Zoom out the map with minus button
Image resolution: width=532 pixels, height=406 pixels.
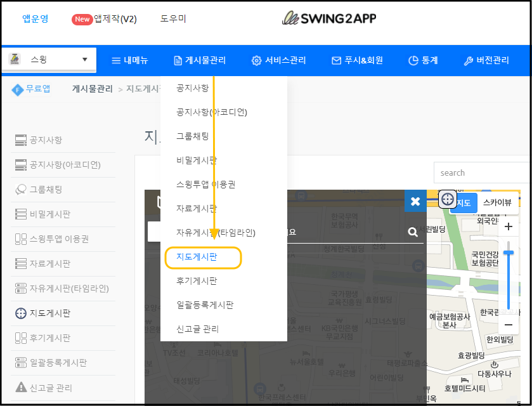point(508,325)
